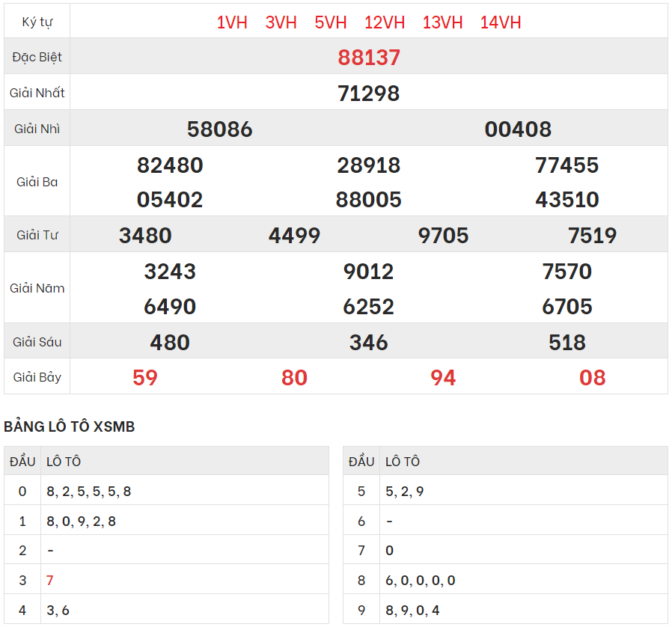Screen dimensions: 672x627
Task: Click the first prize number 71298
Action: tap(369, 94)
